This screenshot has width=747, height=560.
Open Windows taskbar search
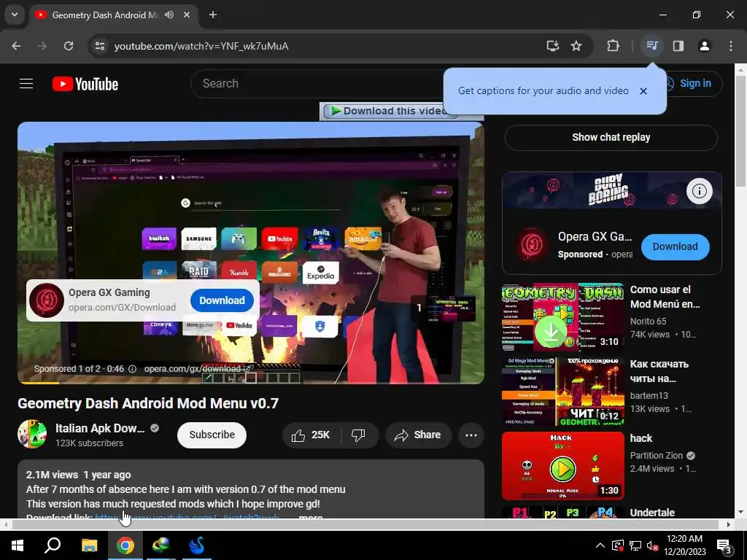click(x=53, y=545)
